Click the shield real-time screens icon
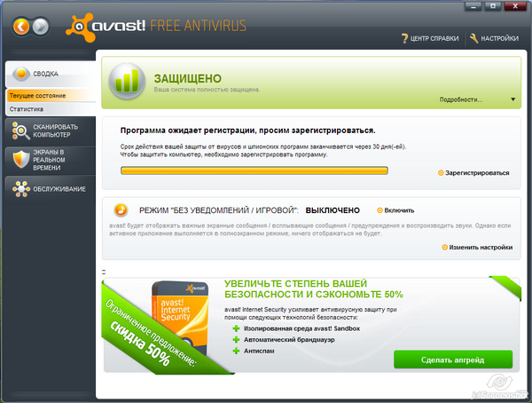This screenshot has height=403, width=532. coord(21,160)
